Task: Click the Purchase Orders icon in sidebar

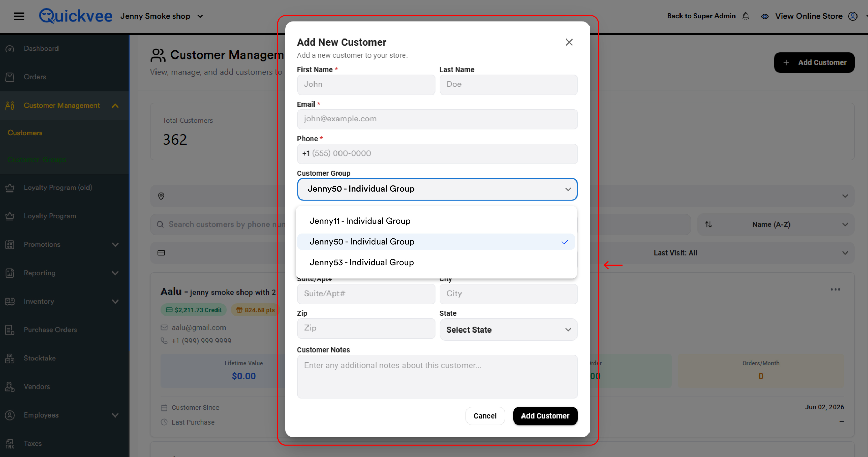Action: [x=10, y=330]
